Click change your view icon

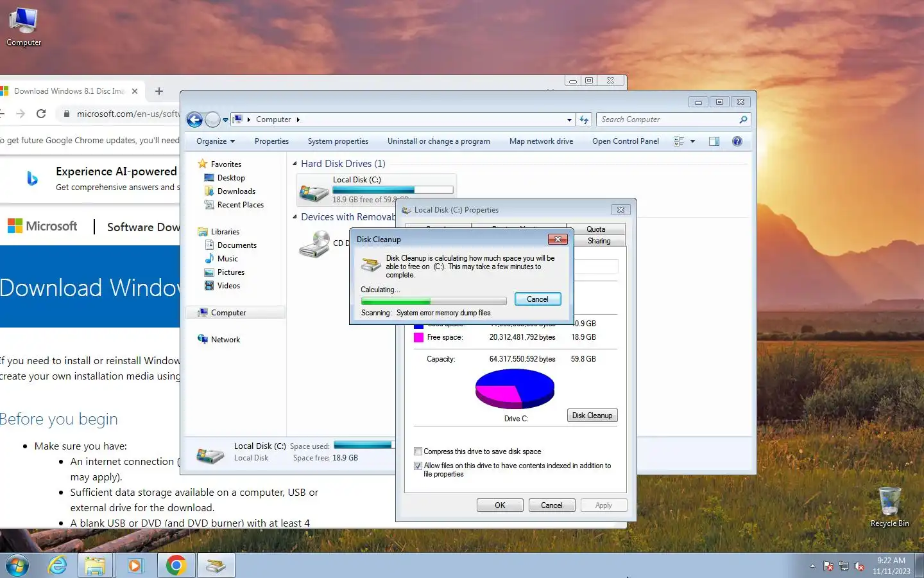[679, 141]
